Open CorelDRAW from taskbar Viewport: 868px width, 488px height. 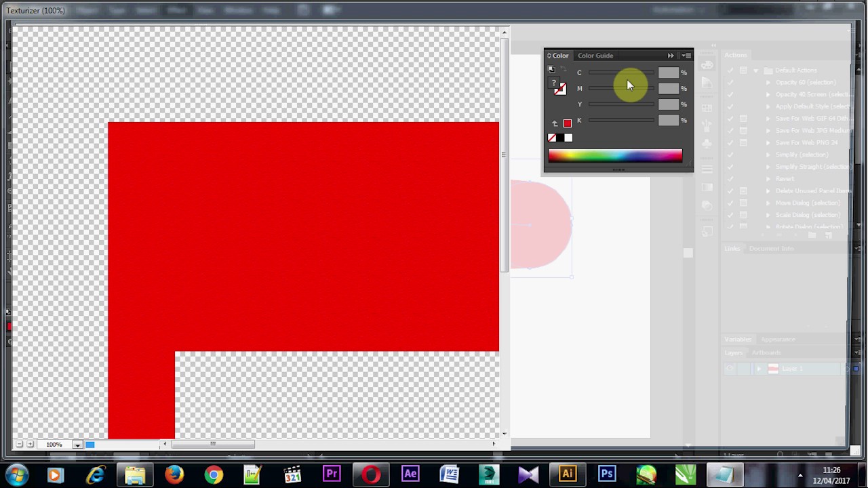pos(686,474)
